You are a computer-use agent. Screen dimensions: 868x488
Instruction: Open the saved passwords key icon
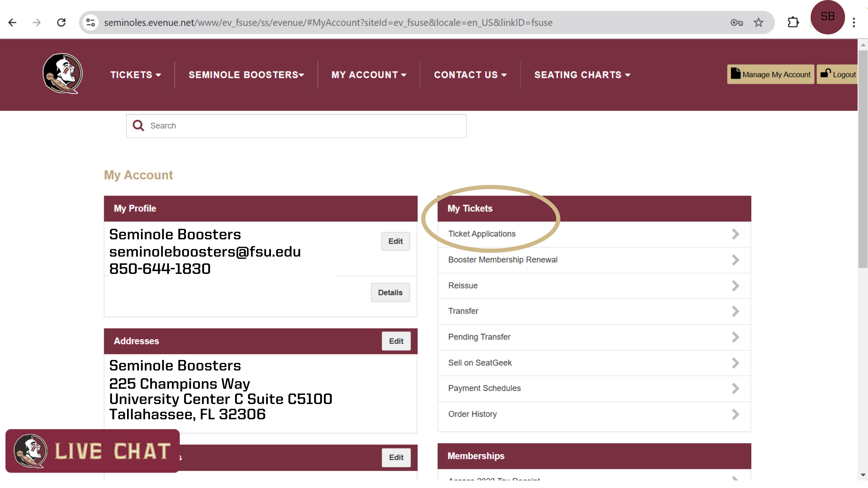tap(737, 23)
